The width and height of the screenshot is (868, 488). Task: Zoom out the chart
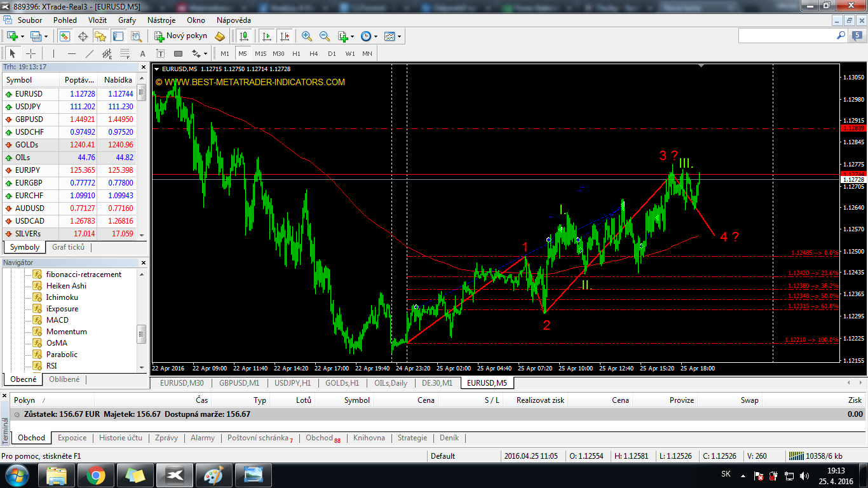[325, 36]
